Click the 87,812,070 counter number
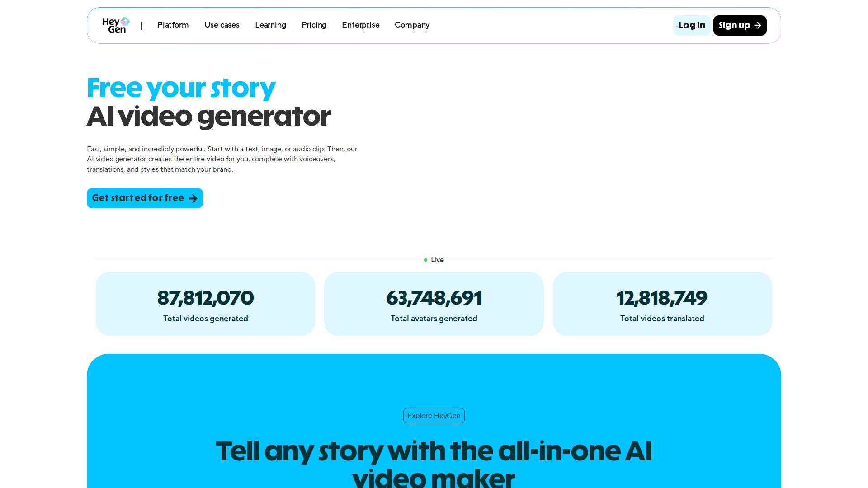The width and height of the screenshot is (868, 488). [205, 298]
